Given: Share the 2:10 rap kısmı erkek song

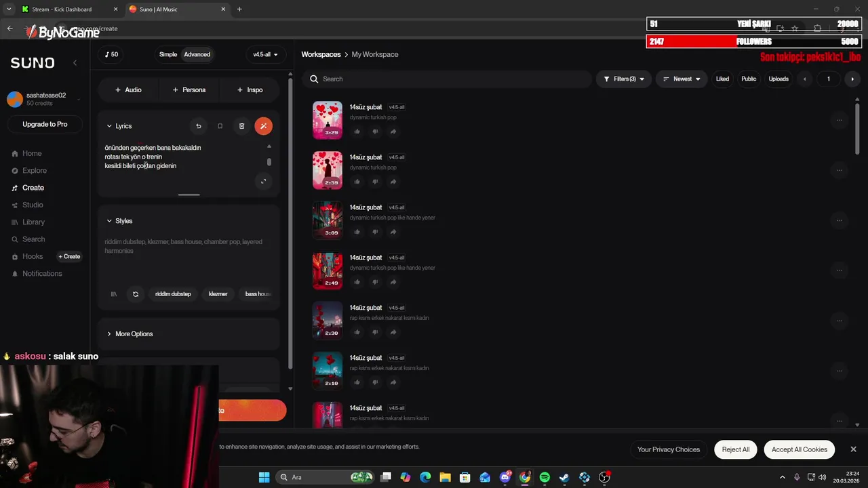Looking at the screenshot, I should [x=393, y=382].
